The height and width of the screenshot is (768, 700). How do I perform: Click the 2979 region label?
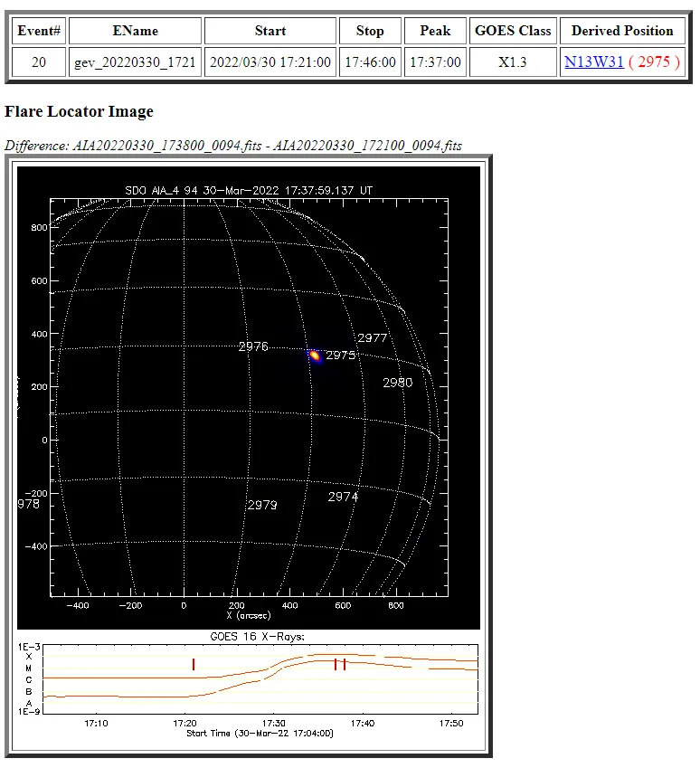click(x=262, y=505)
